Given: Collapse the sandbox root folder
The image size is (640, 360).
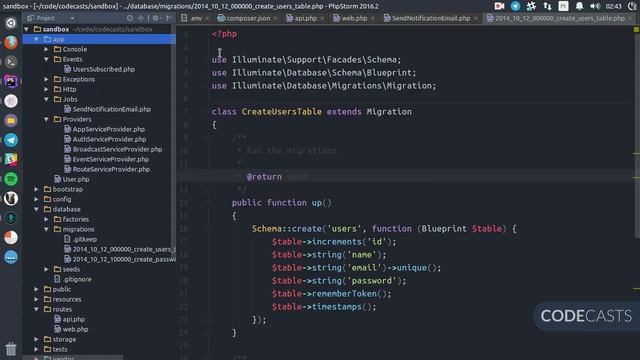Looking at the screenshot, I should [x=27, y=29].
